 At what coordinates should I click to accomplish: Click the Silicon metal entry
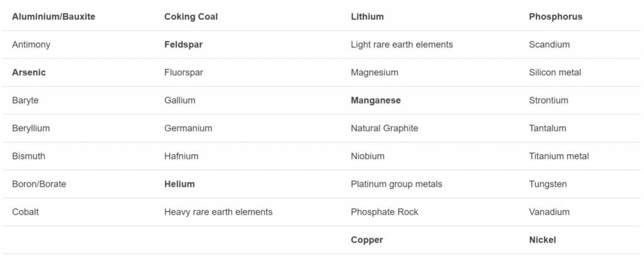click(x=555, y=72)
